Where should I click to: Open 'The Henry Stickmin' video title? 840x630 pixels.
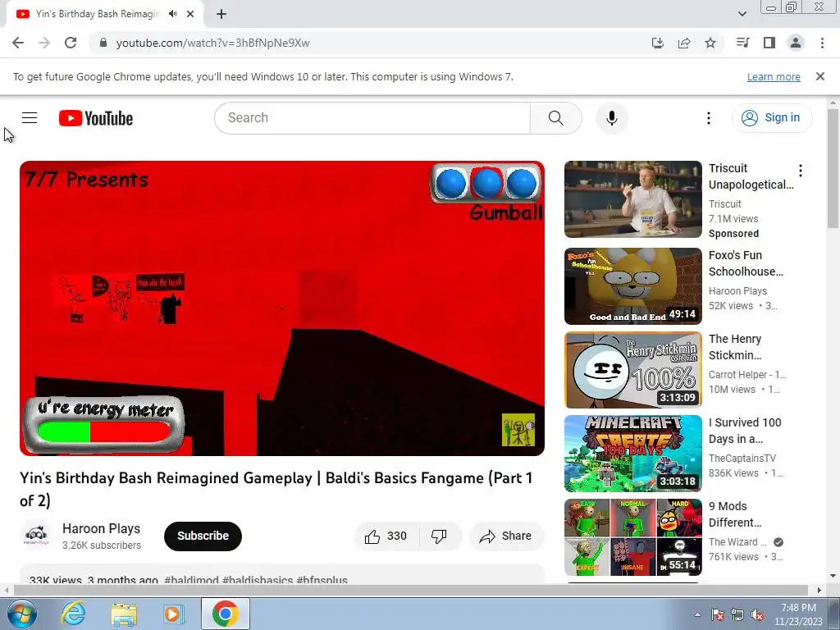pos(735,347)
